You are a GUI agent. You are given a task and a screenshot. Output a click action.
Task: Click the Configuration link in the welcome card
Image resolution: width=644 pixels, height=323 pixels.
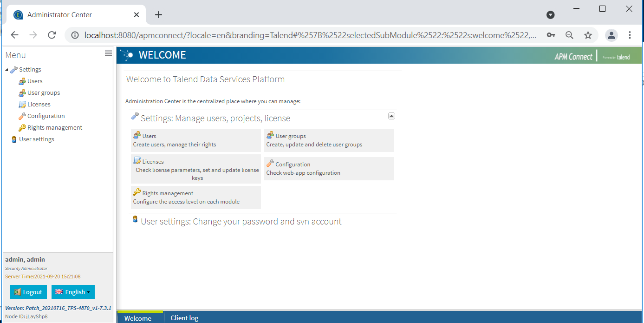click(x=293, y=165)
